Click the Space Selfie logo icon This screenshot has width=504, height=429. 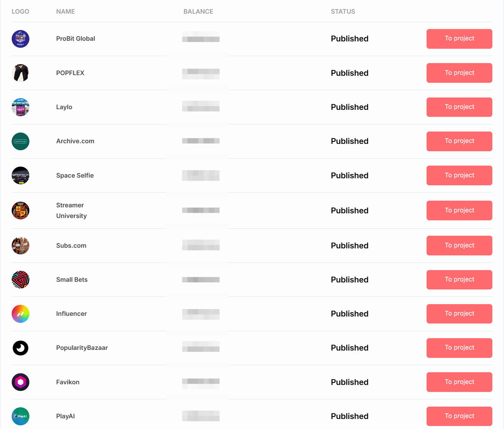pos(20,175)
